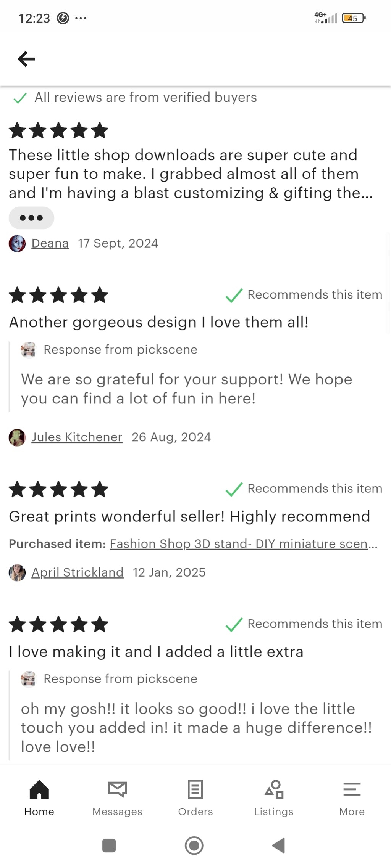Open Fashion Shop 3D stand purchased item
Image resolution: width=391 pixels, height=868 pixels.
pos(243,543)
